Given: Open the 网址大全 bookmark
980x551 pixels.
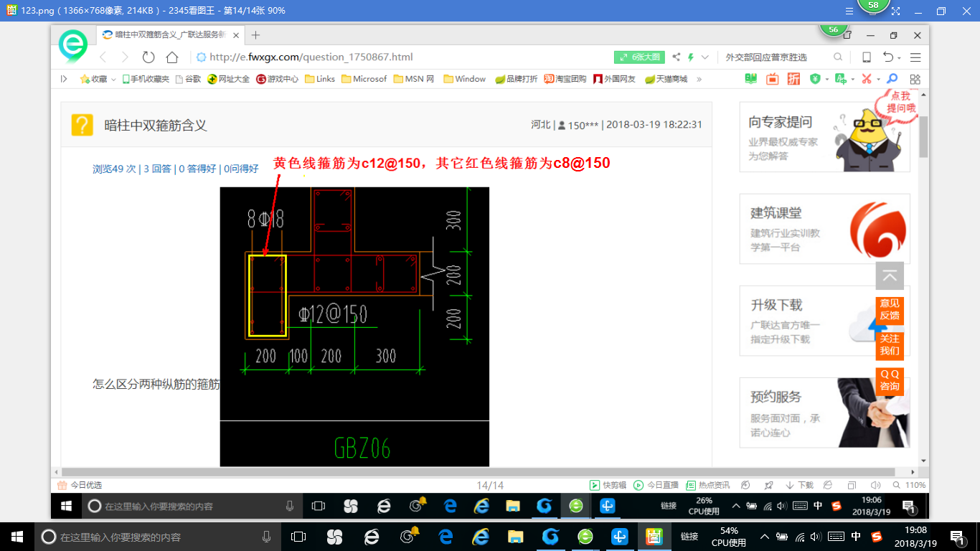Looking at the screenshot, I should [228, 79].
